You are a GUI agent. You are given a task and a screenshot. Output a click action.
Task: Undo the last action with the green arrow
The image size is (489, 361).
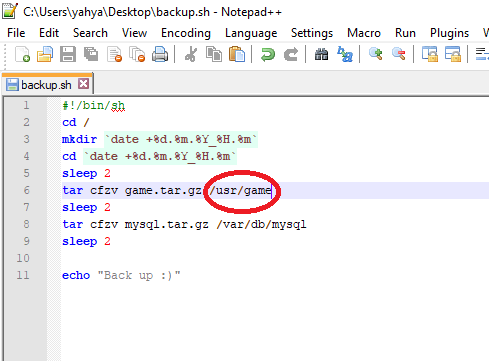coord(268,54)
